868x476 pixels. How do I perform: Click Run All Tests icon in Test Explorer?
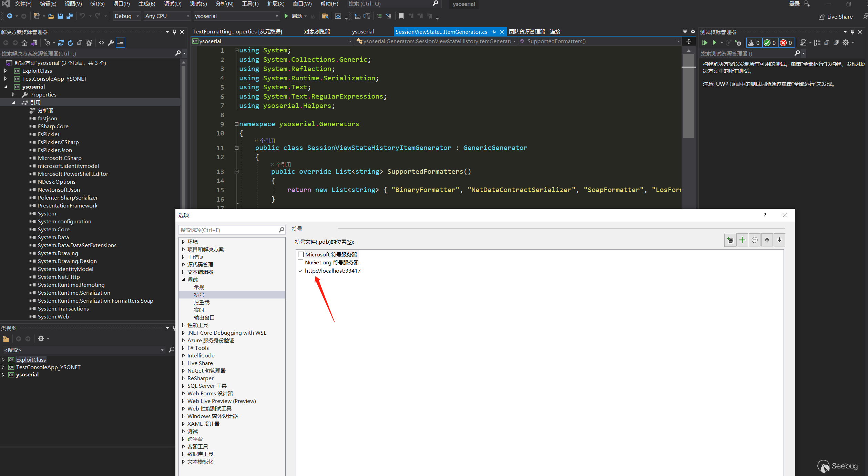(705, 43)
